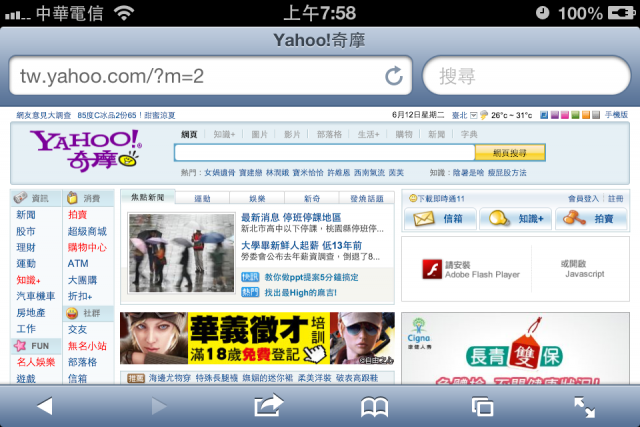Select the 部落格 search tab
The width and height of the screenshot is (640, 427).
(x=329, y=134)
